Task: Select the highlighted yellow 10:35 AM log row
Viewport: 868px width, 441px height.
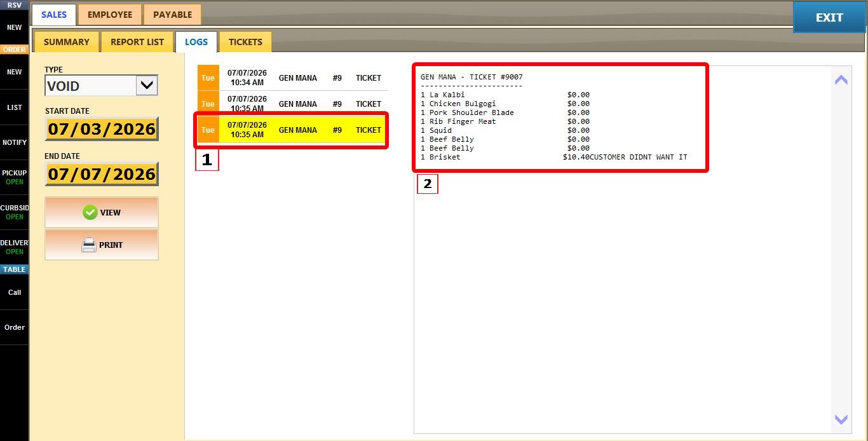Action: pyautogui.click(x=292, y=130)
